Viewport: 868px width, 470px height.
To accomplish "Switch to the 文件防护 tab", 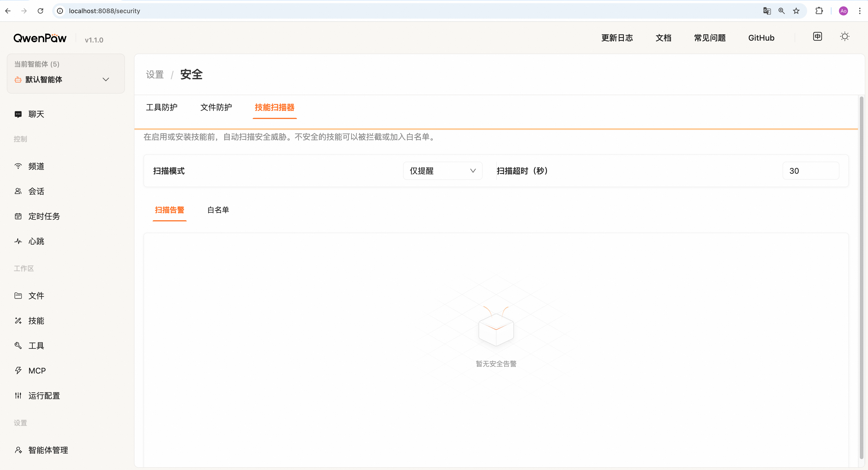I will click(216, 107).
